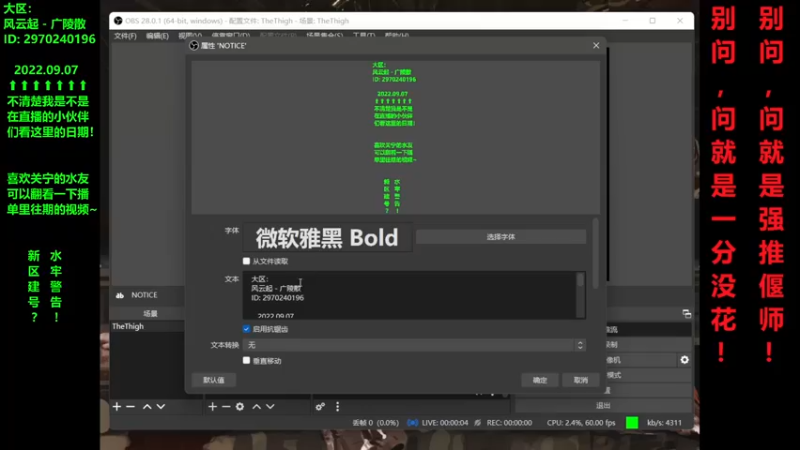Add a scene with the scenes plus icon
The width and height of the screenshot is (800, 450).
click(x=117, y=407)
